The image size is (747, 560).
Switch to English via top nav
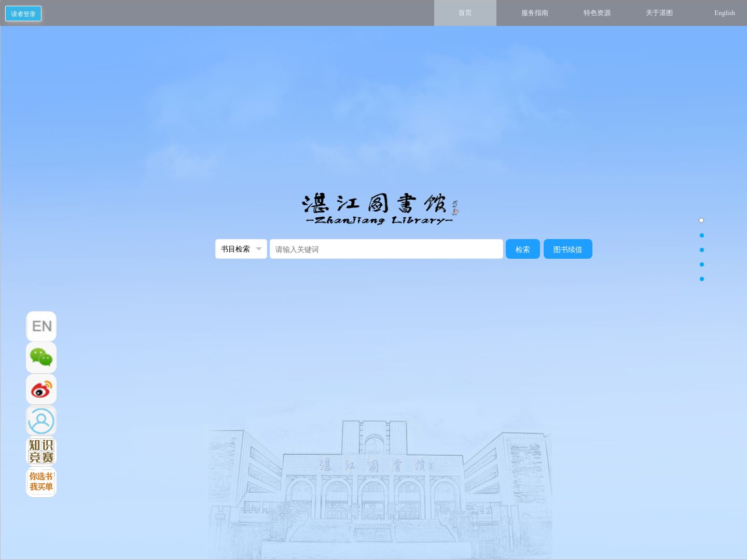pyautogui.click(x=725, y=13)
